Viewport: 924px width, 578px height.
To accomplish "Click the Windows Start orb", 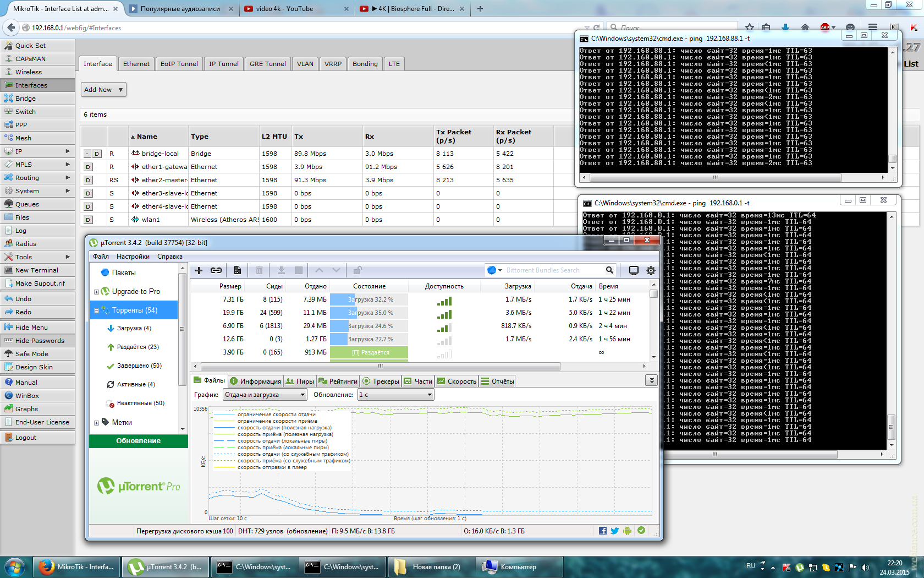I will (x=14, y=566).
